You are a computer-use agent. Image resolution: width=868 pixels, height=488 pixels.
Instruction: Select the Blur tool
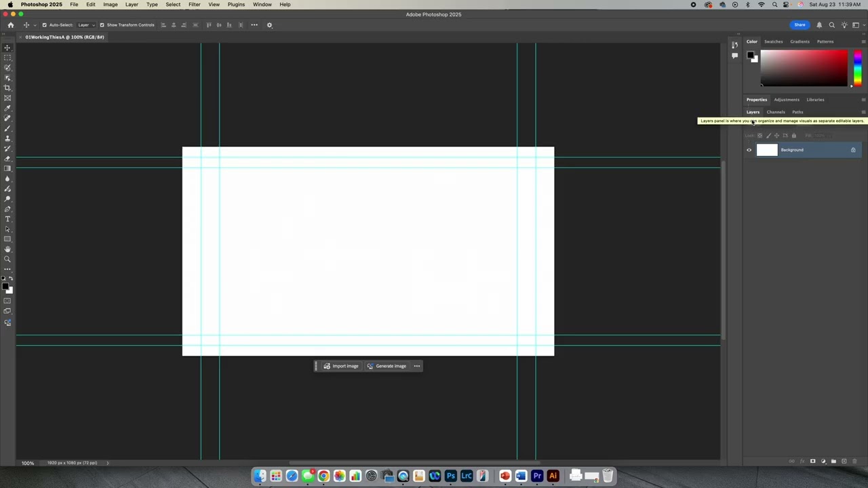coord(7,179)
